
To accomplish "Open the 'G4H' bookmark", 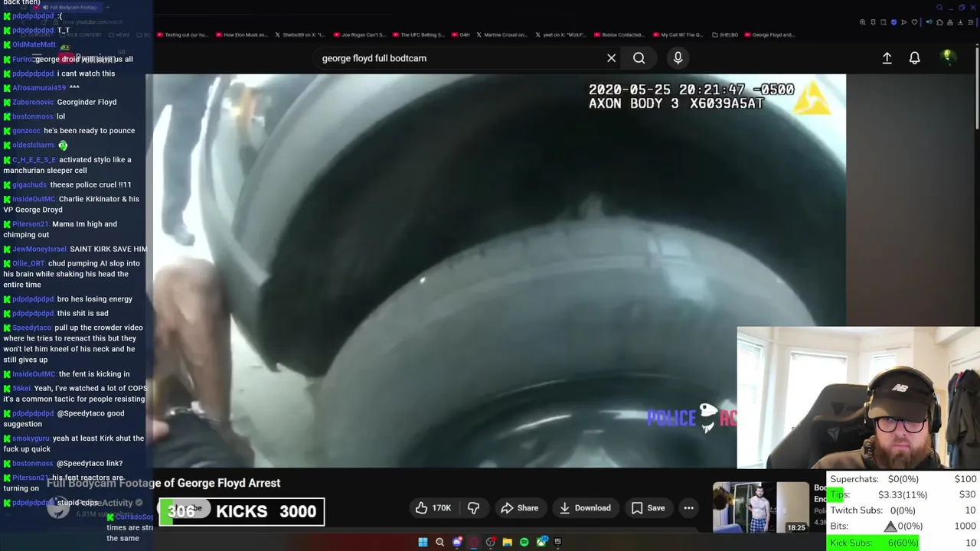I will pyautogui.click(x=461, y=35).
